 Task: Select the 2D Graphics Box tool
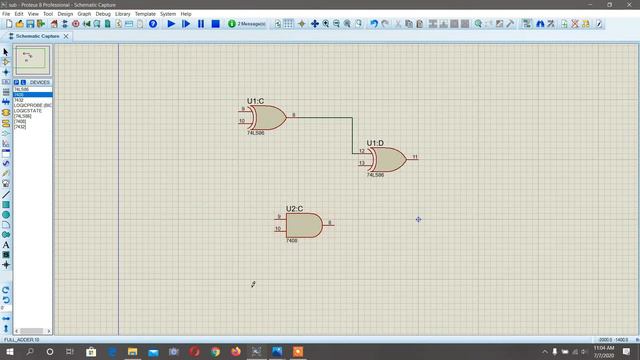[x=6, y=204]
